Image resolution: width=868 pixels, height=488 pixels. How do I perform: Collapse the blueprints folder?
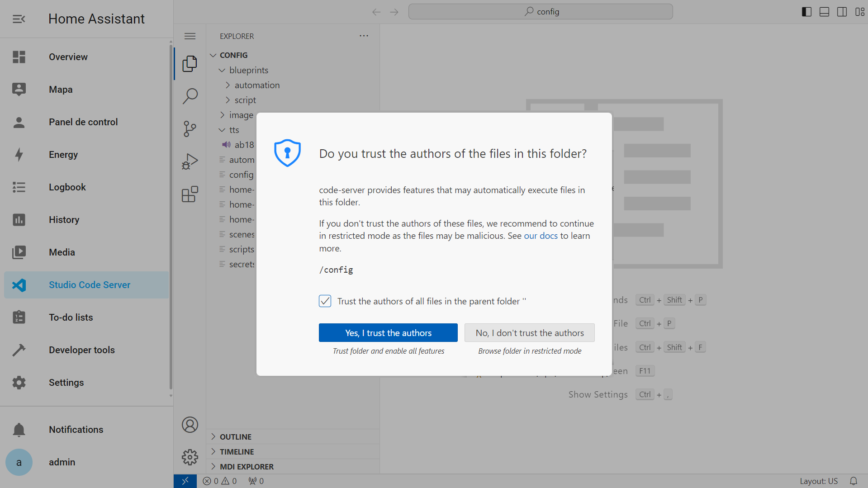click(293, 70)
